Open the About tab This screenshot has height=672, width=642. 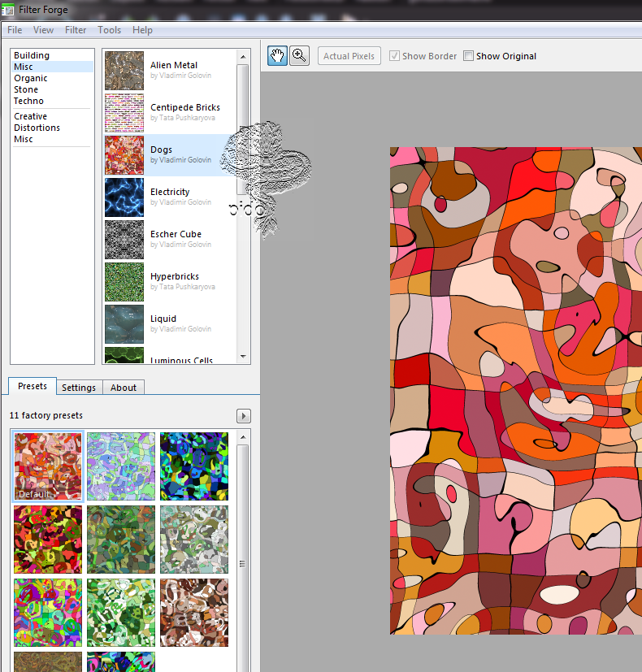click(x=124, y=388)
